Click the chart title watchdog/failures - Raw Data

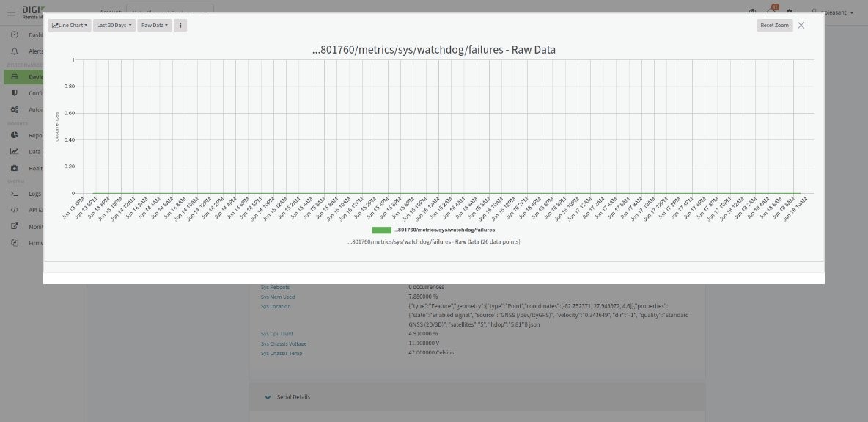tap(434, 50)
